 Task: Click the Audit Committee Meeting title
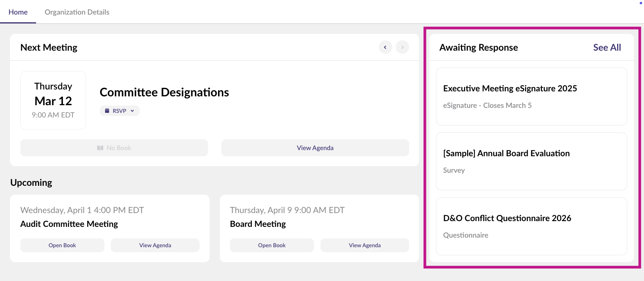69,224
